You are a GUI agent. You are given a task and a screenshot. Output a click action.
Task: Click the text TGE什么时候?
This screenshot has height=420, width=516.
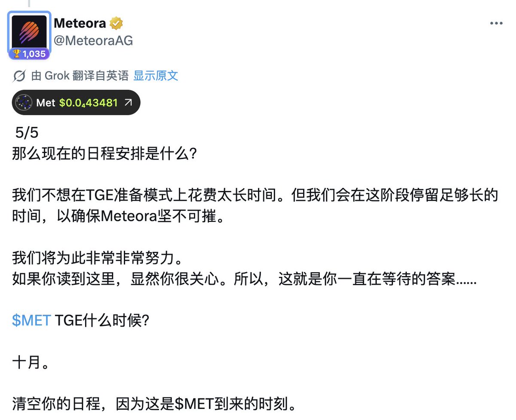pyautogui.click(x=102, y=321)
